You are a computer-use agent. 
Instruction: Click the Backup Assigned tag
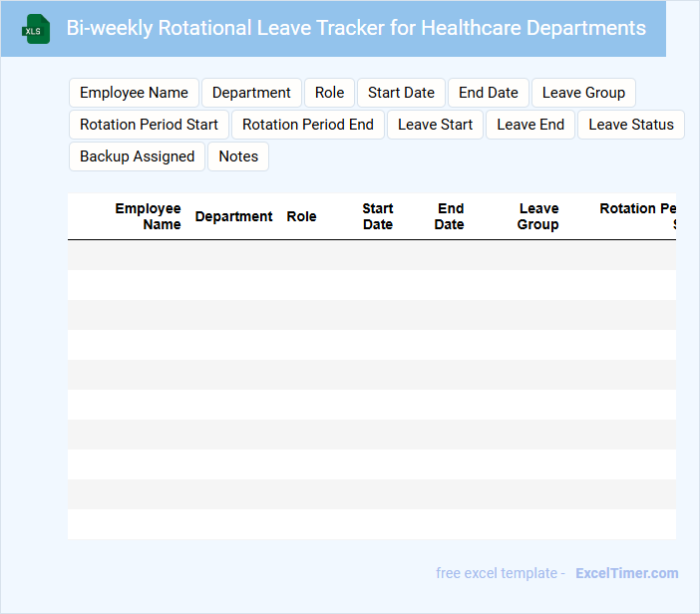(x=137, y=156)
